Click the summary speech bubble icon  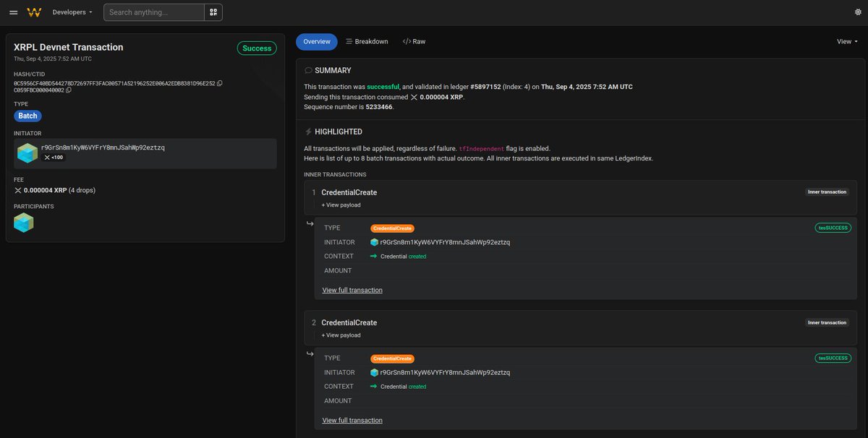coord(308,71)
